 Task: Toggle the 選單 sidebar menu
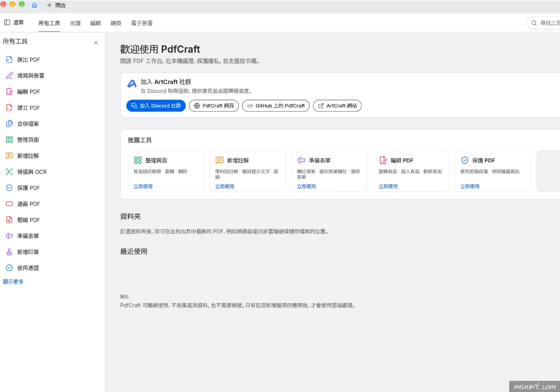click(14, 22)
